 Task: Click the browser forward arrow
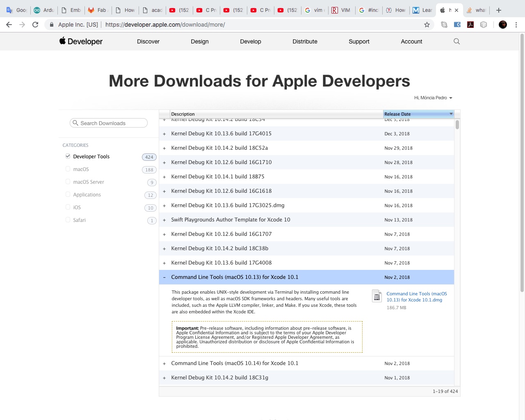(x=22, y=25)
